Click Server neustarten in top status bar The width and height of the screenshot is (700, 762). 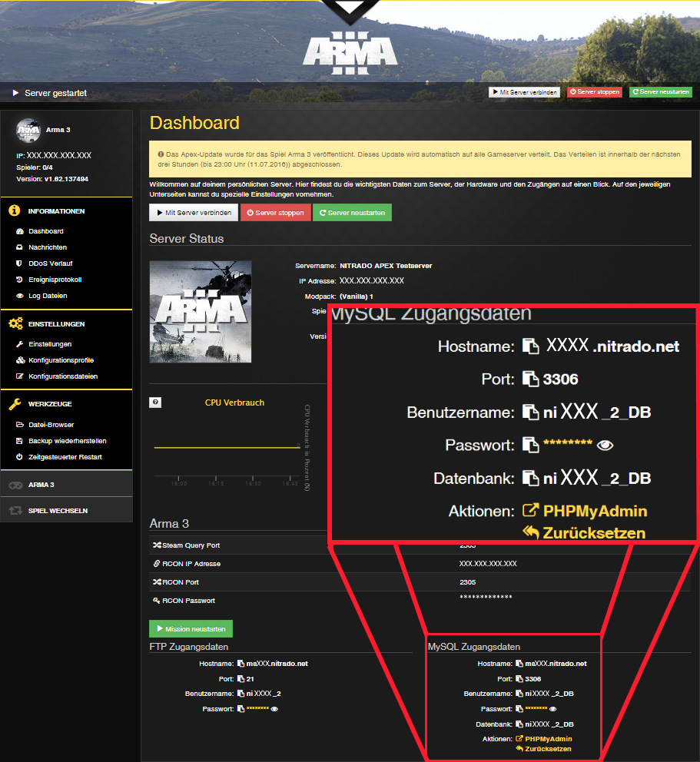tap(661, 92)
